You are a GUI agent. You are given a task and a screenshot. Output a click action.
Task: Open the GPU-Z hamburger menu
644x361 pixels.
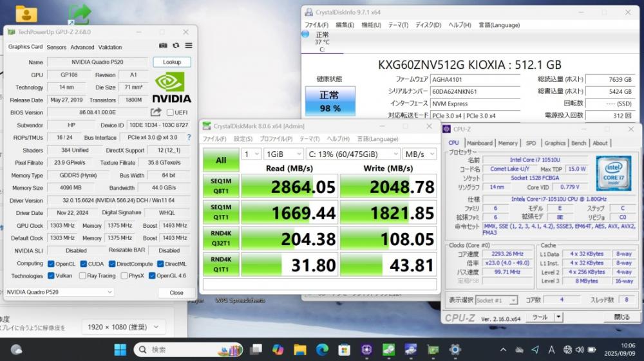pyautogui.click(x=189, y=46)
